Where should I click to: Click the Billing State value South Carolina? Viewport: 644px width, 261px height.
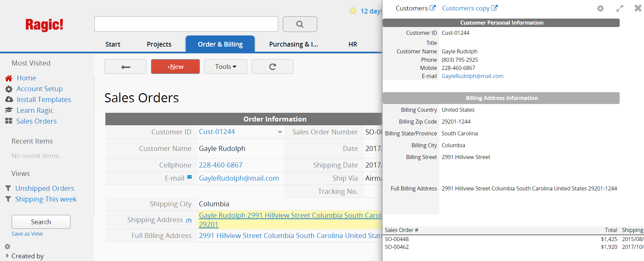460,133
